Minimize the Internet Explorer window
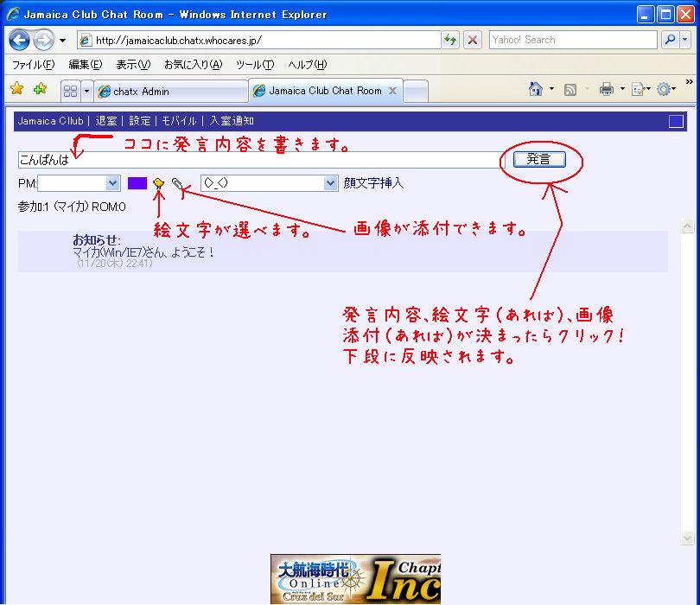This screenshot has width=700, height=605. pyautogui.click(x=645, y=15)
